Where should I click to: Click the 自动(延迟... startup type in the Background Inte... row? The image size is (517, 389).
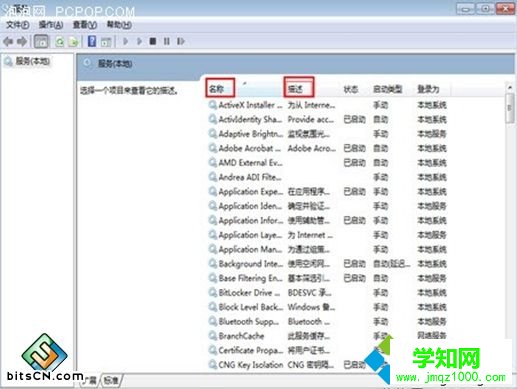point(392,264)
